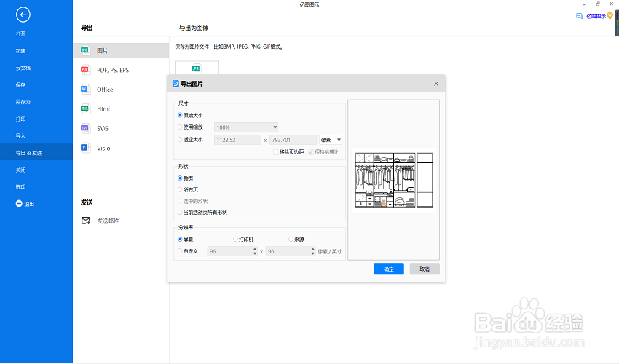Click the first custom resolution stepper arrows
Image resolution: width=619 pixels, height=364 pixels.
click(x=255, y=251)
